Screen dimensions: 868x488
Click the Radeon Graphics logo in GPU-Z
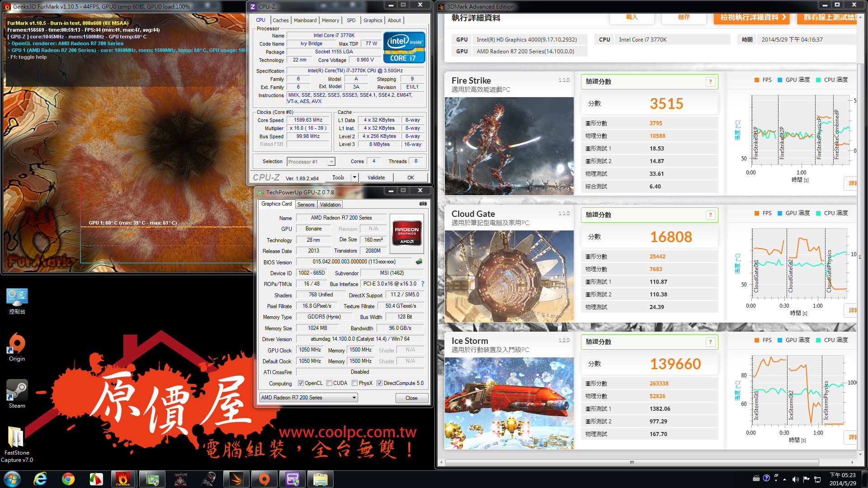tap(407, 233)
